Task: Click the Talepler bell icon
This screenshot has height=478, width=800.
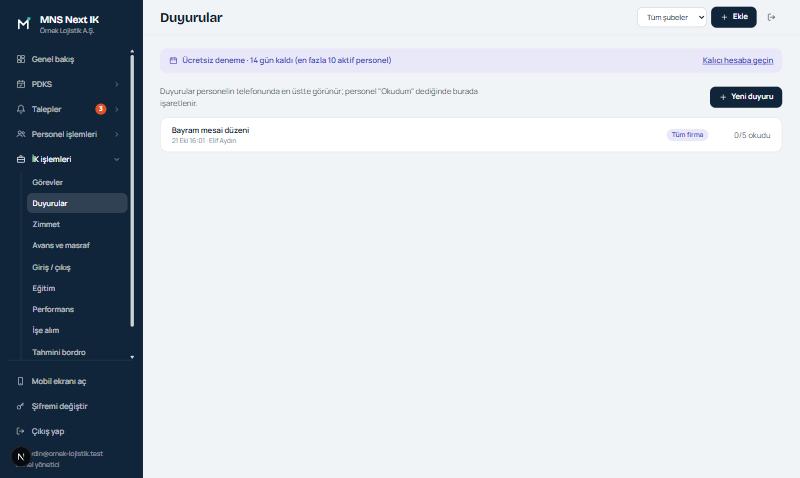Action: (21, 109)
